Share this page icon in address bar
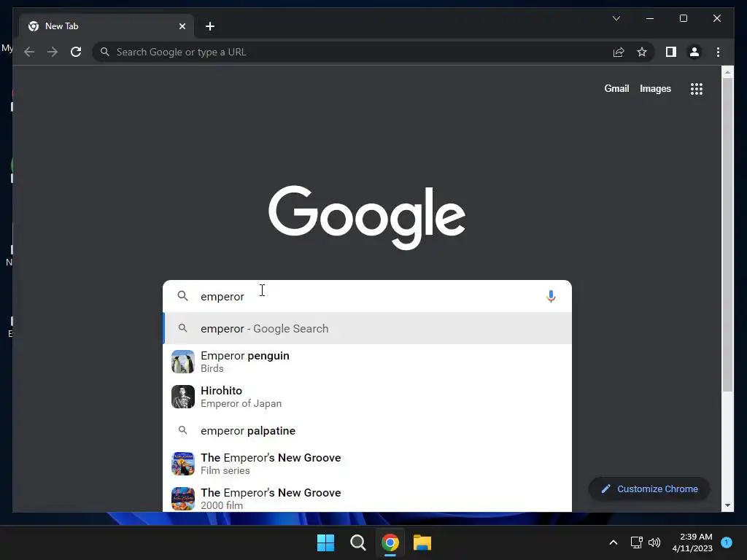The height and width of the screenshot is (560, 747). (619, 52)
